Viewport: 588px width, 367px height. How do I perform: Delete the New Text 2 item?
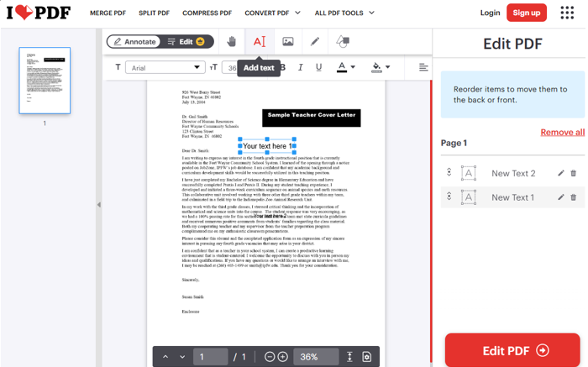coord(574,173)
